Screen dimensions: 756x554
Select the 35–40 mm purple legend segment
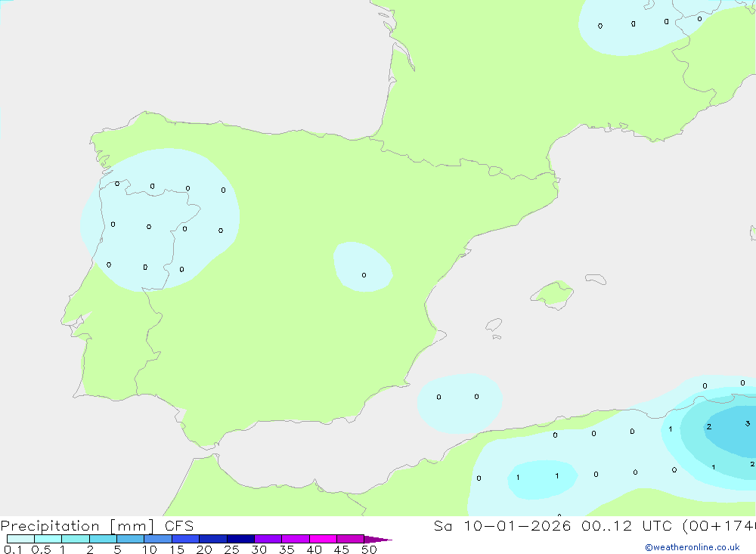295,539
